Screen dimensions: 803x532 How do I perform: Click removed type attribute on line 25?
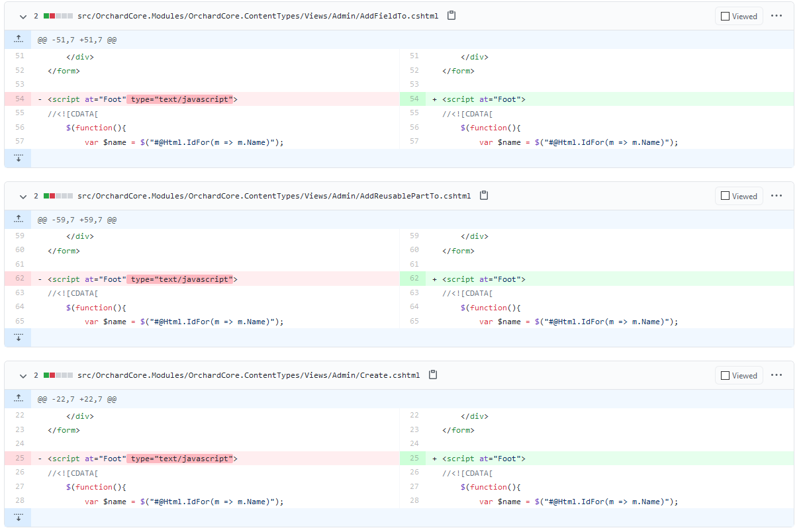179,459
